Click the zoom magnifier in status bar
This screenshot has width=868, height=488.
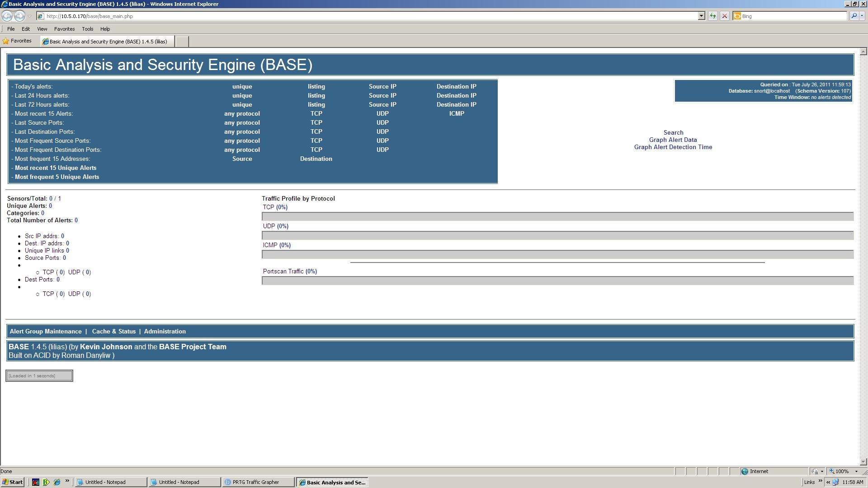832,471
